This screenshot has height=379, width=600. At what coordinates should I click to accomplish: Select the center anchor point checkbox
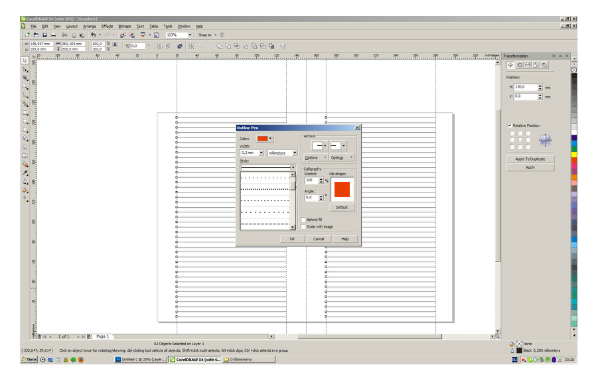(x=520, y=140)
